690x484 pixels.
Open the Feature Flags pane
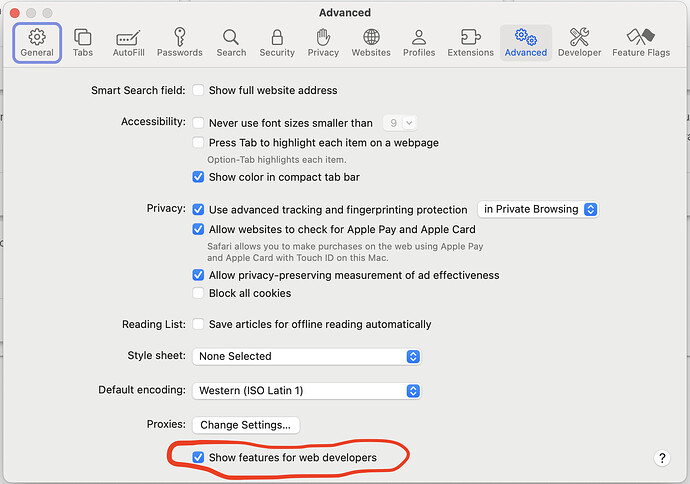click(x=641, y=43)
